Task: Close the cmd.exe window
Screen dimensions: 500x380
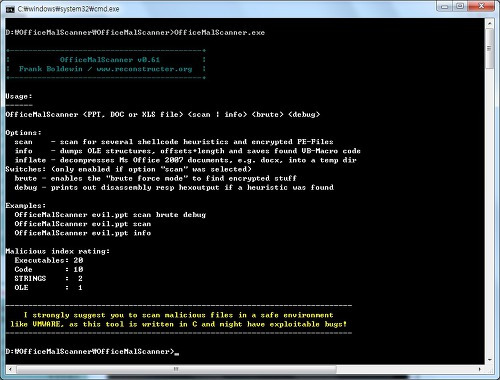Action: pyautogui.click(x=481, y=6)
